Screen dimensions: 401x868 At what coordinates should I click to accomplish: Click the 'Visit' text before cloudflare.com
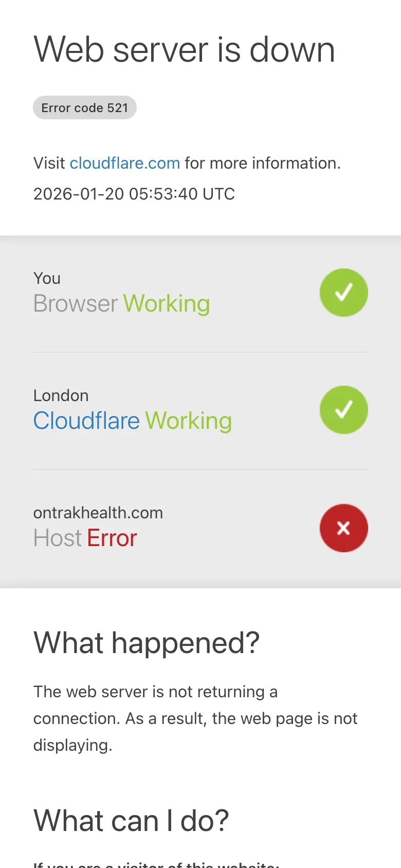pos(49,163)
